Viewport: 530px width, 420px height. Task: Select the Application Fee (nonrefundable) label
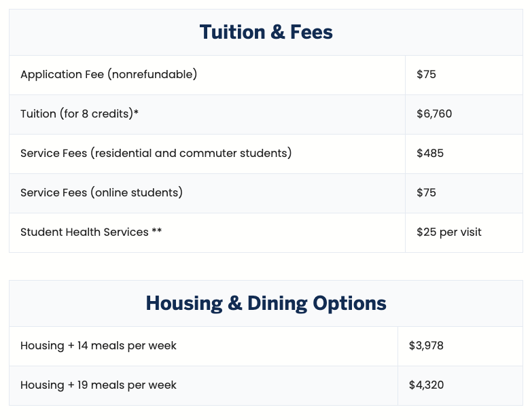pyautogui.click(x=109, y=74)
